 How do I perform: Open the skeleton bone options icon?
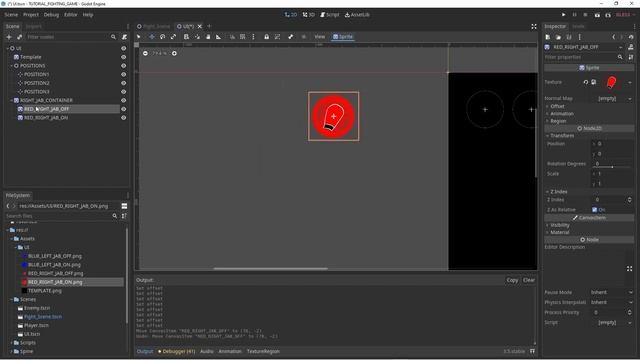(x=290, y=37)
